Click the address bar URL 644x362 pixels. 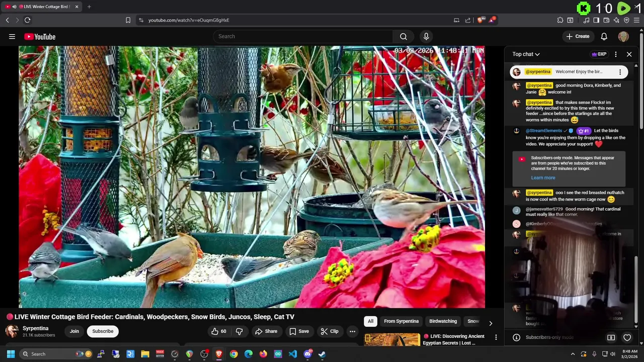pyautogui.click(x=189, y=20)
